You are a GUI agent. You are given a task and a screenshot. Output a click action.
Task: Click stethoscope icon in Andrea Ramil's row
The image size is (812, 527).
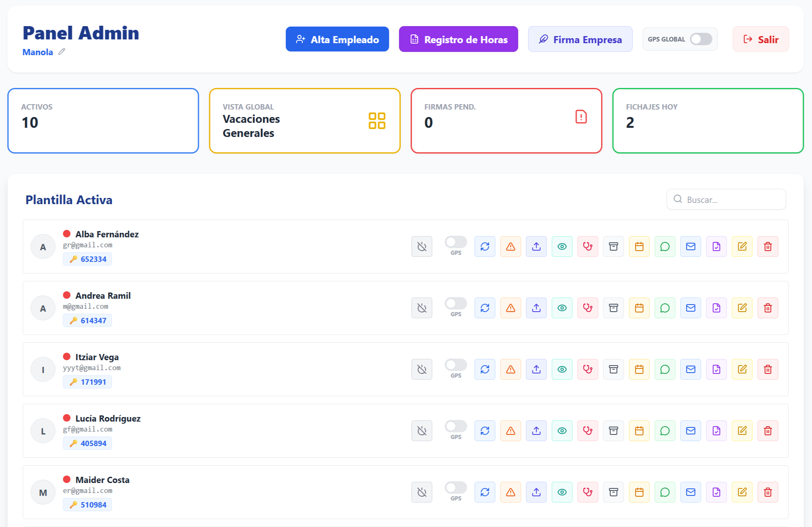pos(588,308)
